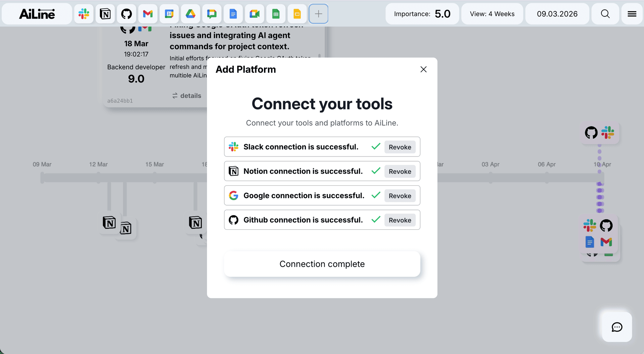Click the Connection complete button

[322, 264]
